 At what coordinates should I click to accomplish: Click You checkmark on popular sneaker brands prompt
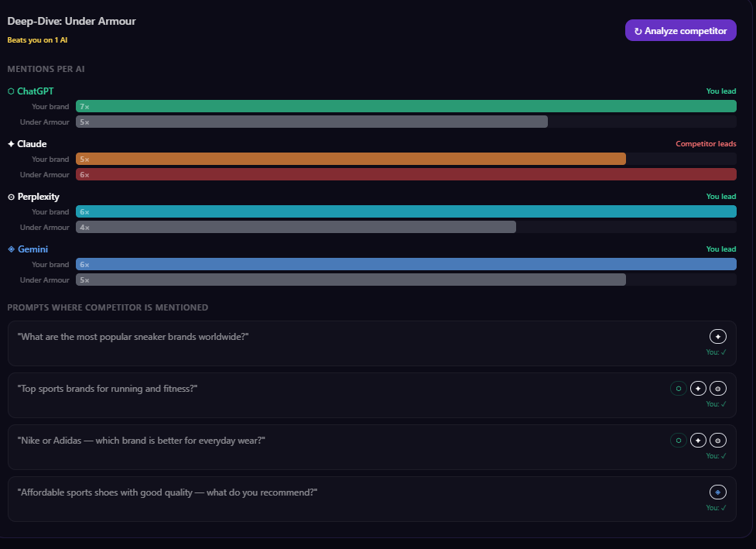(716, 352)
